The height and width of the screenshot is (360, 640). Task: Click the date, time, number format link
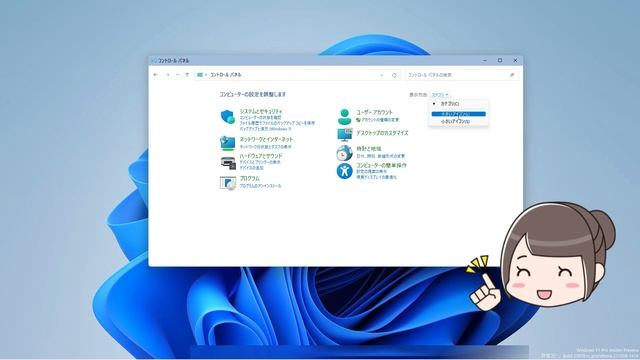pos(380,156)
